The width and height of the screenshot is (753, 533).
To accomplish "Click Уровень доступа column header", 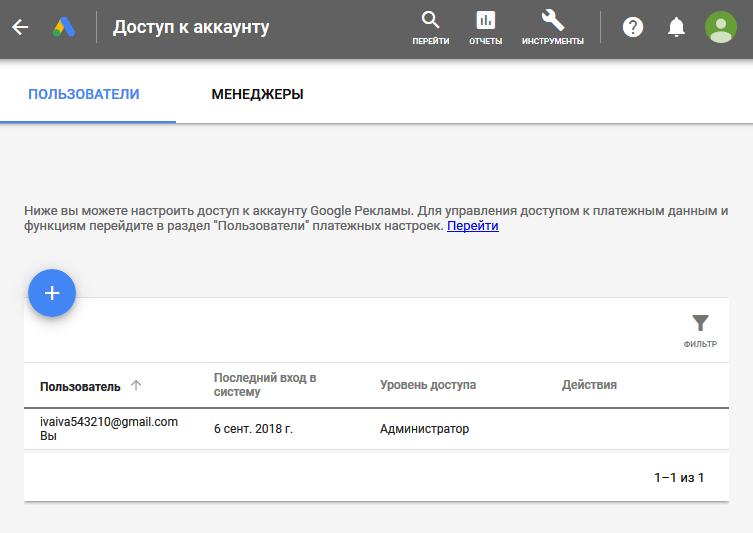I will [428, 385].
